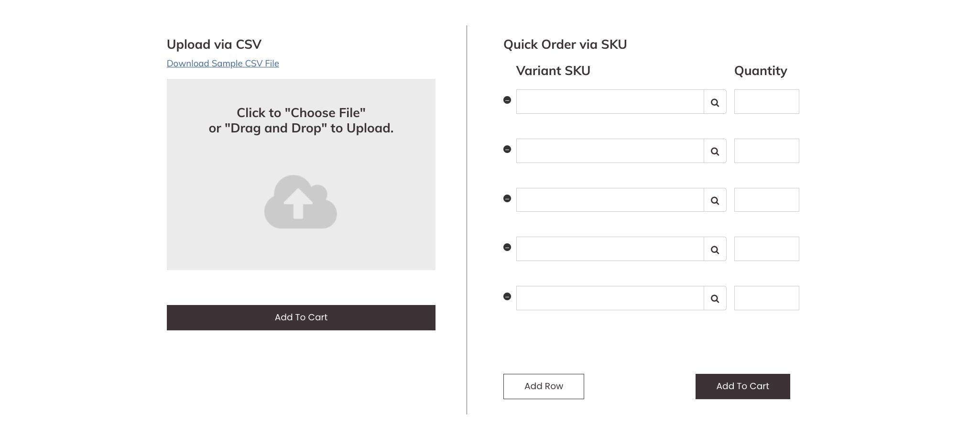Image resolution: width=980 pixels, height=436 pixels.
Task: Open the Download Sample CSV File link
Action: (x=223, y=64)
